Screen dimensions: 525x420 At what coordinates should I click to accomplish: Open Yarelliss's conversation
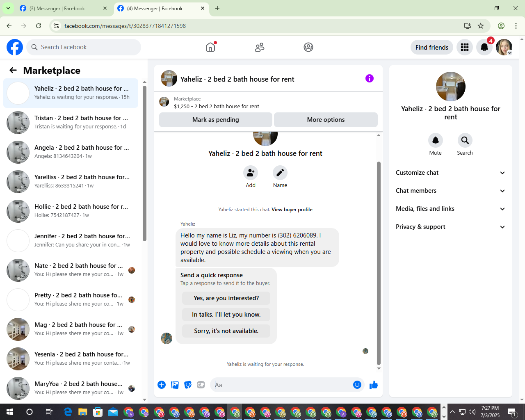point(71,182)
